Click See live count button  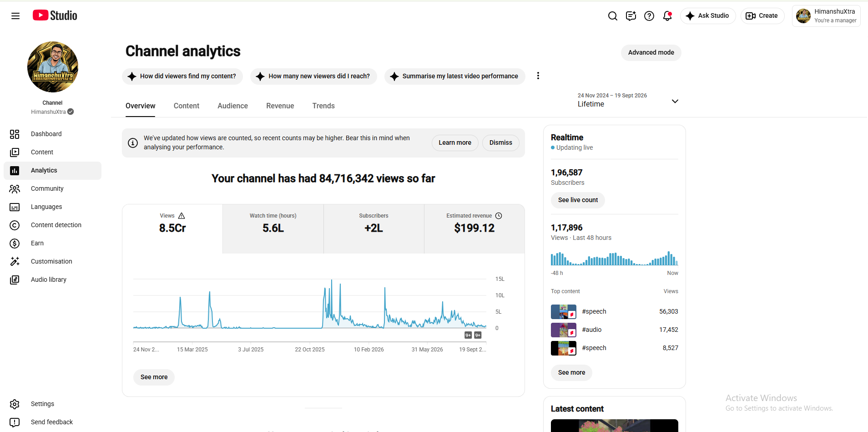pyautogui.click(x=578, y=200)
